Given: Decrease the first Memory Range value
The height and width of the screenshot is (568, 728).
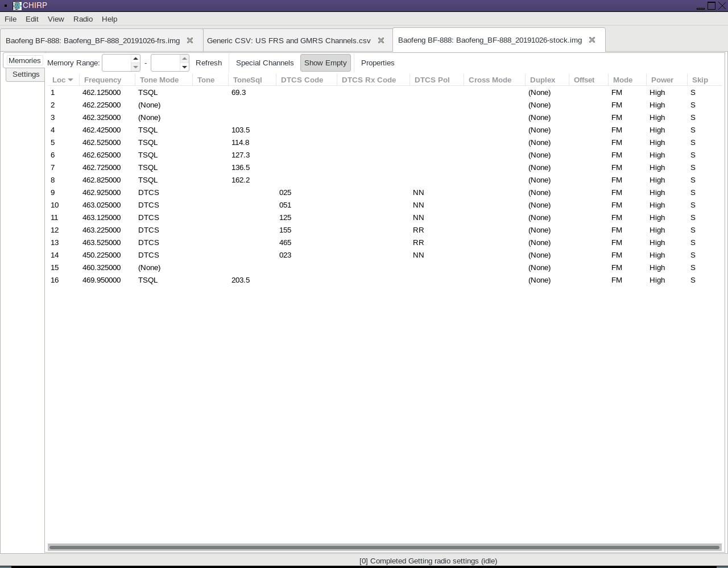Looking at the screenshot, I should (x=135, y=67).
